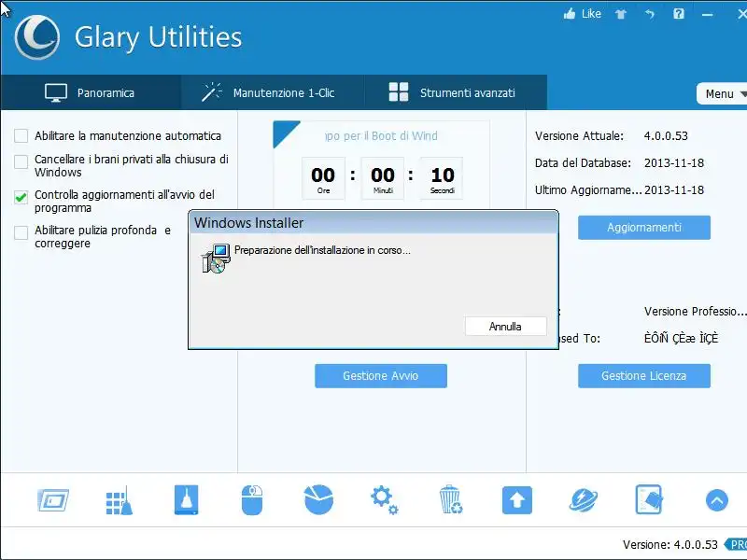Screen dimensions: 747x560
Task: Click the Gestione Licenza button
Action: tap(644, 376)
